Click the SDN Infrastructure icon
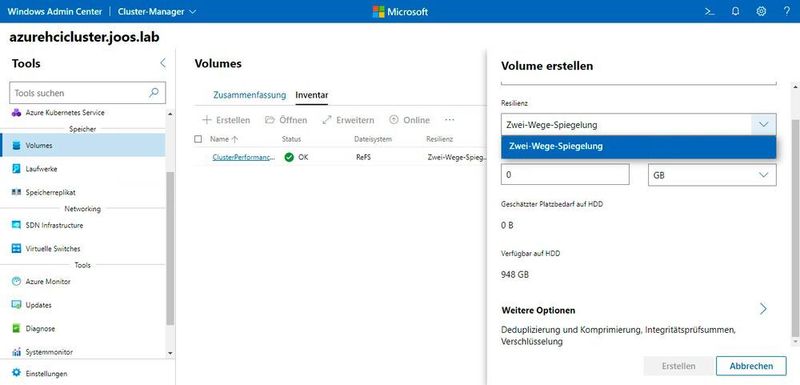800x385 pixels. point(16,225)
